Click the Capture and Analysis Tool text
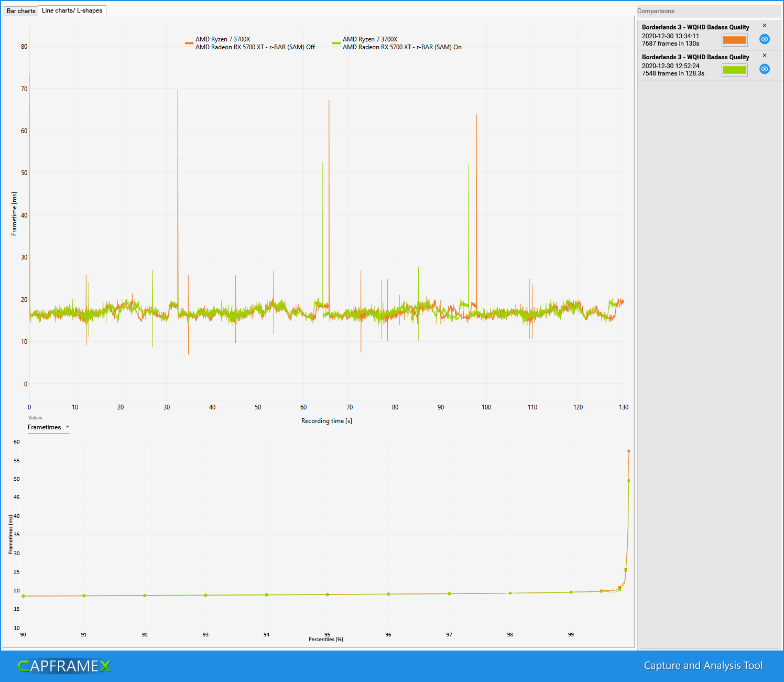This screenshot has width=784, height=682. pyautogui.click(x=703, y=665)
